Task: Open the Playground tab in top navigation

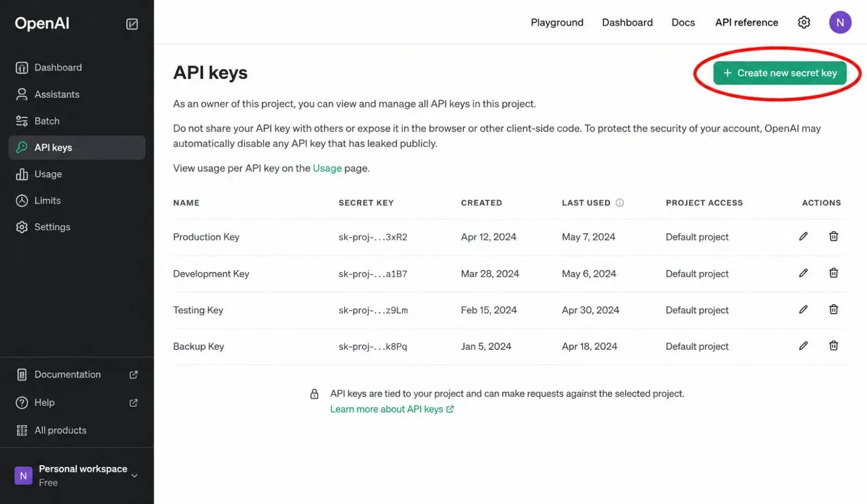Action: click(557, 22)
